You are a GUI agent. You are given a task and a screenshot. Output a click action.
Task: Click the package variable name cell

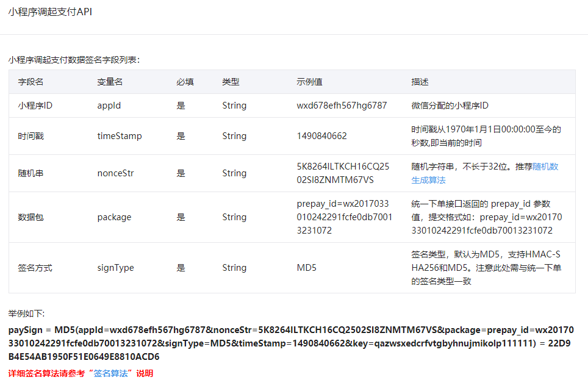pos(115,217)
